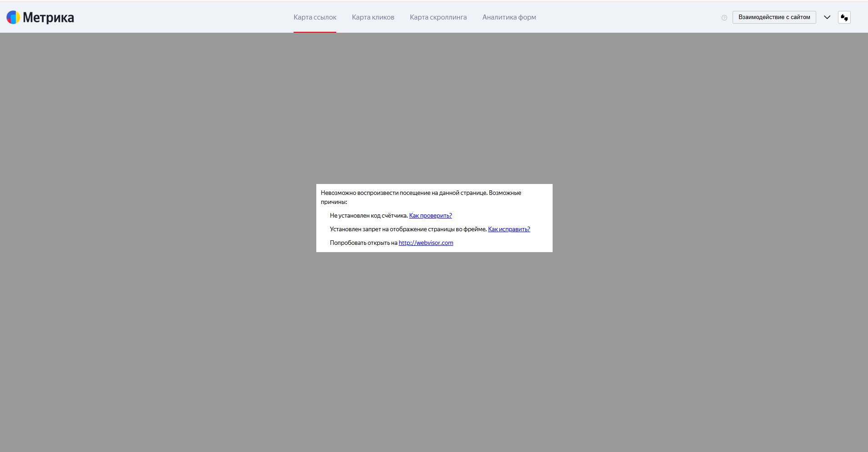Follow the Как исправить? link
This screenshot has width=868, height=452.
[x=509, y=229]
